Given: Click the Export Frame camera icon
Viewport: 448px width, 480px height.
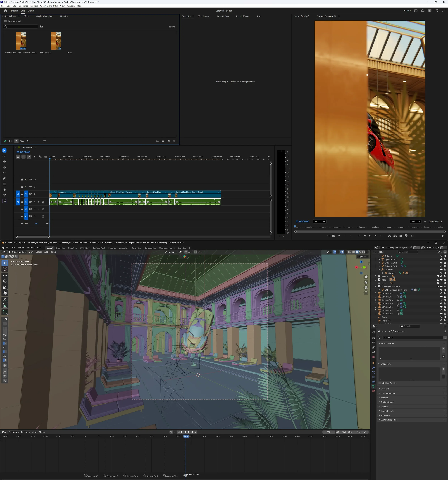Looking at the screenshot, I should pos(401,236).
